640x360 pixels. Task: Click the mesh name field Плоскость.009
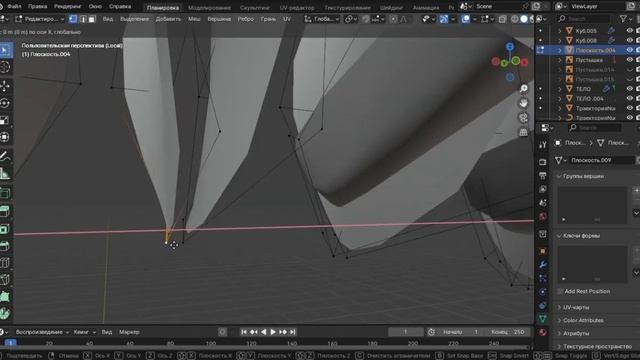pos(602,160)
